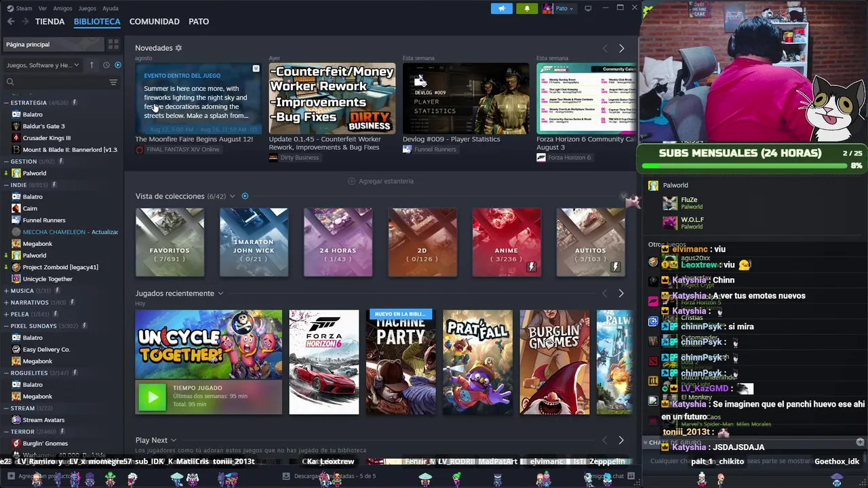Open the Dirty Business link under the update news
This screenshot has width=868, height=488.
[x=294, y=158]
